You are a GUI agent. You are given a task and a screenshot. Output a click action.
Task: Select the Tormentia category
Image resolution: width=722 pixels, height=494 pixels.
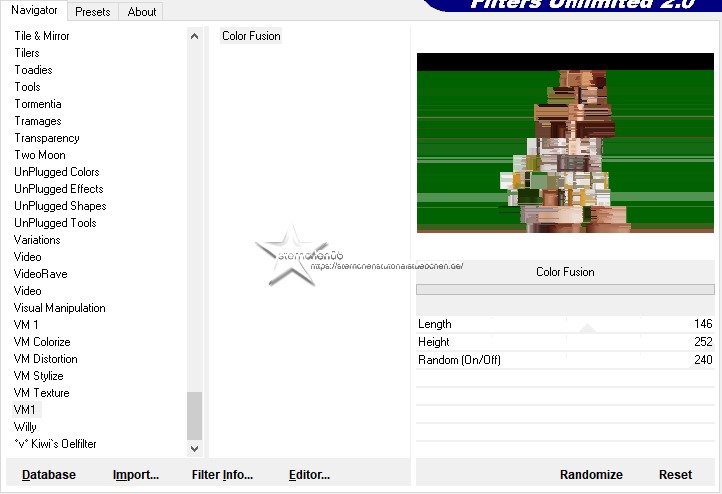pyautogui.click(x=38, y=104)
